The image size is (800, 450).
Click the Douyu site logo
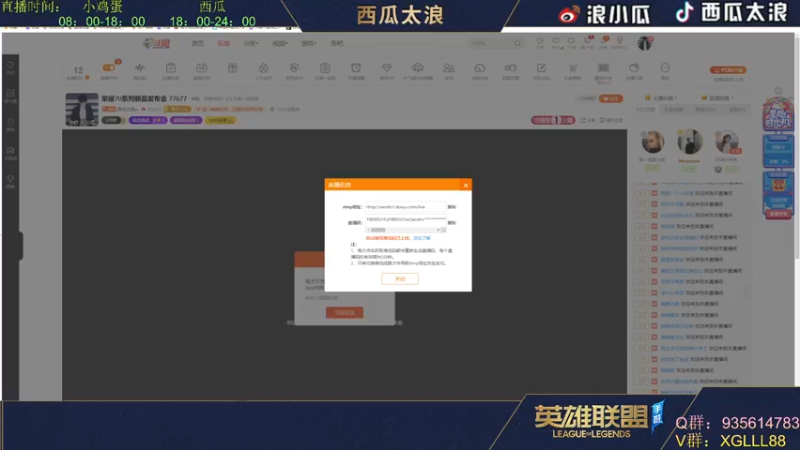click(157, 43)
